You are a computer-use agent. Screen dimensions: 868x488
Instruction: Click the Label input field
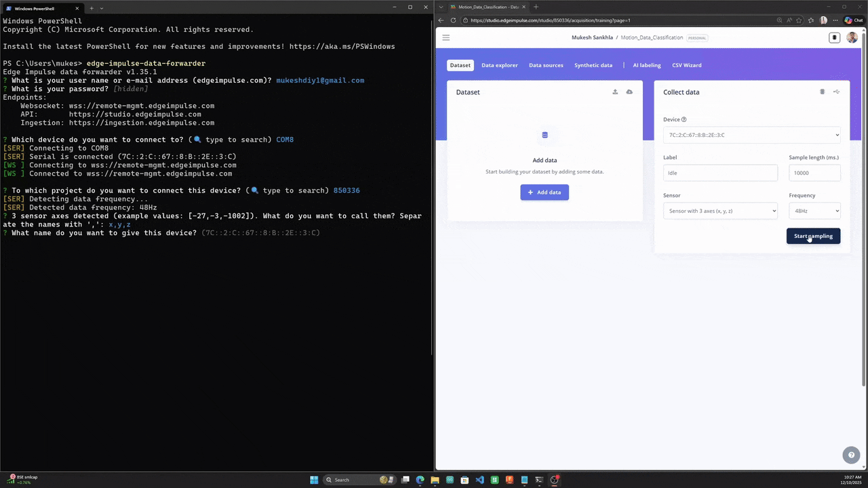720,173
